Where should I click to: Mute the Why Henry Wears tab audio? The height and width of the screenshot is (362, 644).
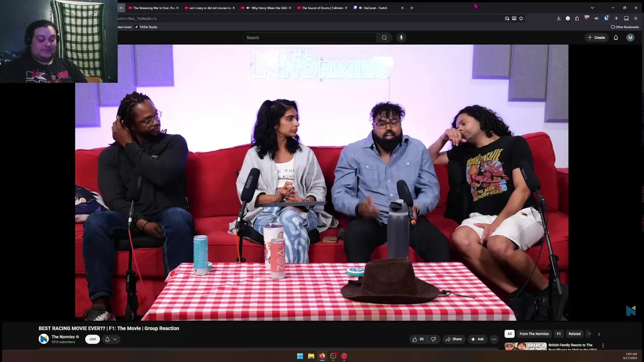pos(248,8)
